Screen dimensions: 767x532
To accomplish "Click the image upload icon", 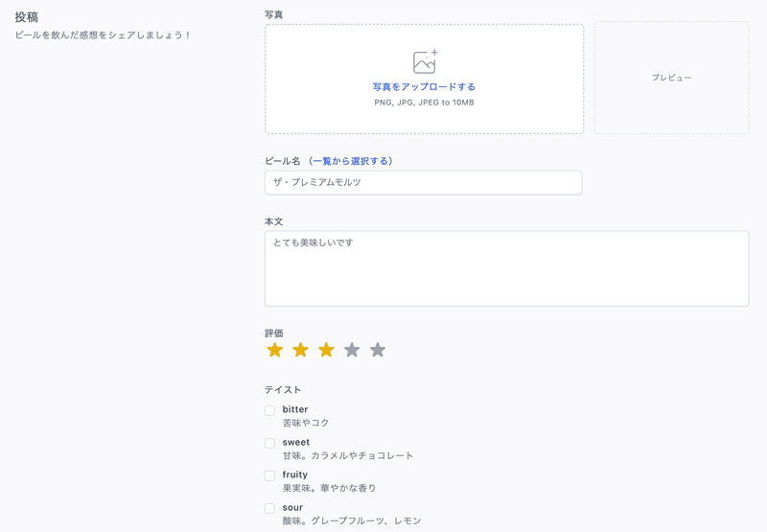I will (x=425, y=61).
